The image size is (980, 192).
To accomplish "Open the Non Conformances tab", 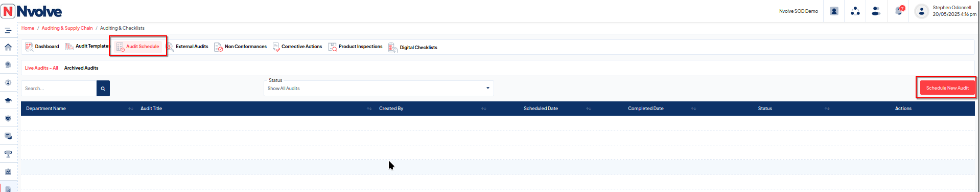I will point(240,47).
